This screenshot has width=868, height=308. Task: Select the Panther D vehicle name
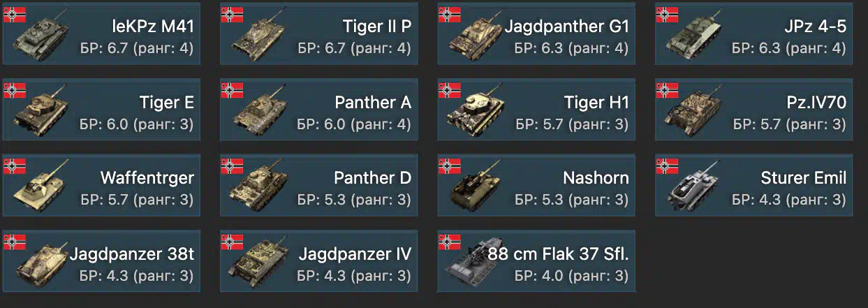pos(372,178)
